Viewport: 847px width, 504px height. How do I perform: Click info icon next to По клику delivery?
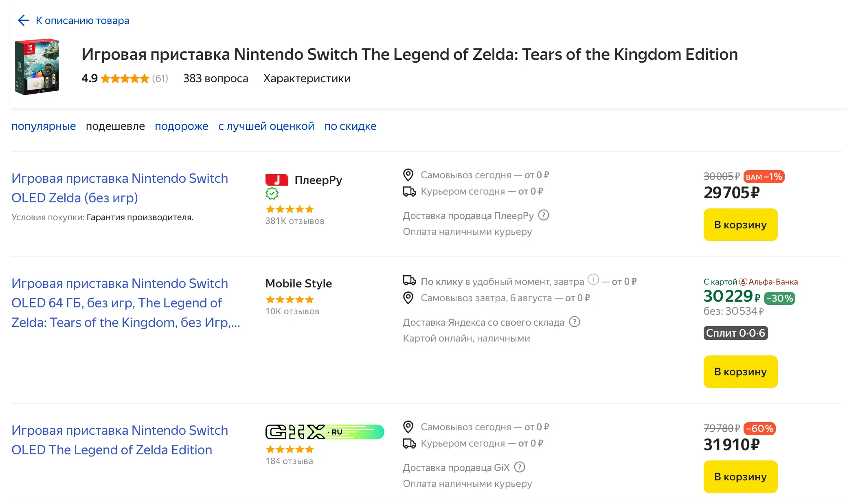pos(593,279)
